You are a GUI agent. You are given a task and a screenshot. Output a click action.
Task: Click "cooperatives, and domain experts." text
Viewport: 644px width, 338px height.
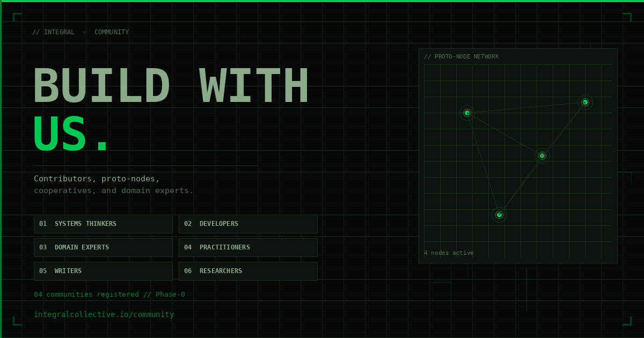point(114,190)
